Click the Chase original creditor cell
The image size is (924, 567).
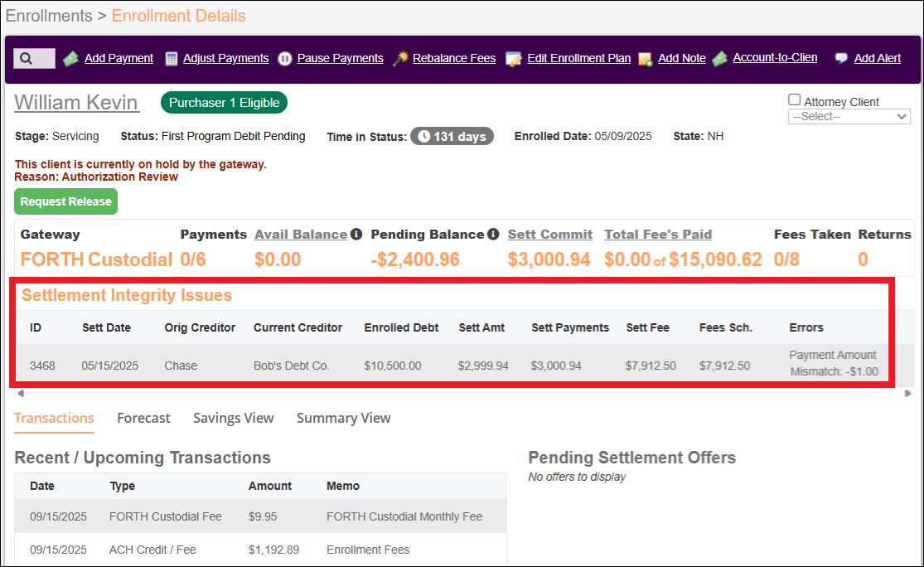[x=181, y=366]
